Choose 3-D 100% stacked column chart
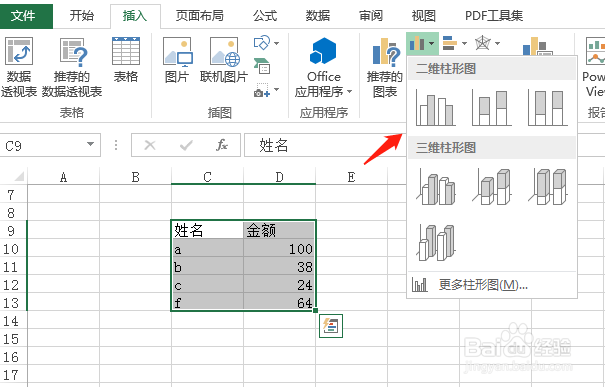Screen dimensions: 605x387 [x=548, y=187]
